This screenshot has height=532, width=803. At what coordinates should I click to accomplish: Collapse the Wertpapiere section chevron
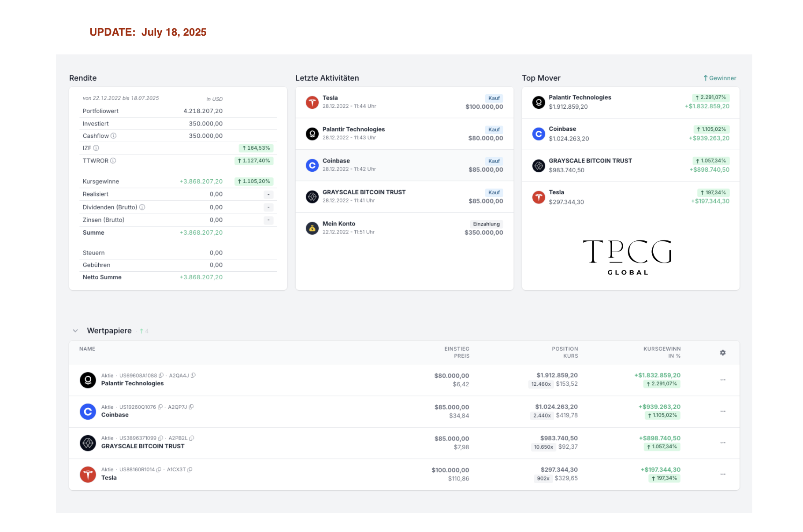point(75,331)
